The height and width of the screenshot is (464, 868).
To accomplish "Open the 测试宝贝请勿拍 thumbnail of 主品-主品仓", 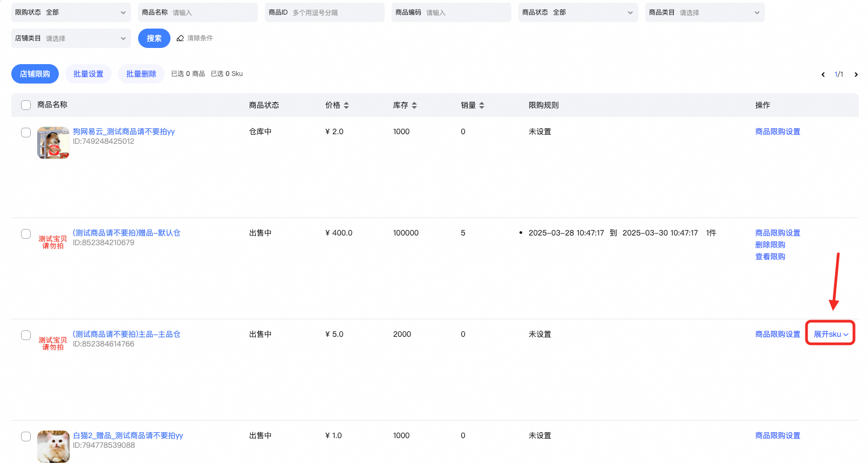I will 53,344.
